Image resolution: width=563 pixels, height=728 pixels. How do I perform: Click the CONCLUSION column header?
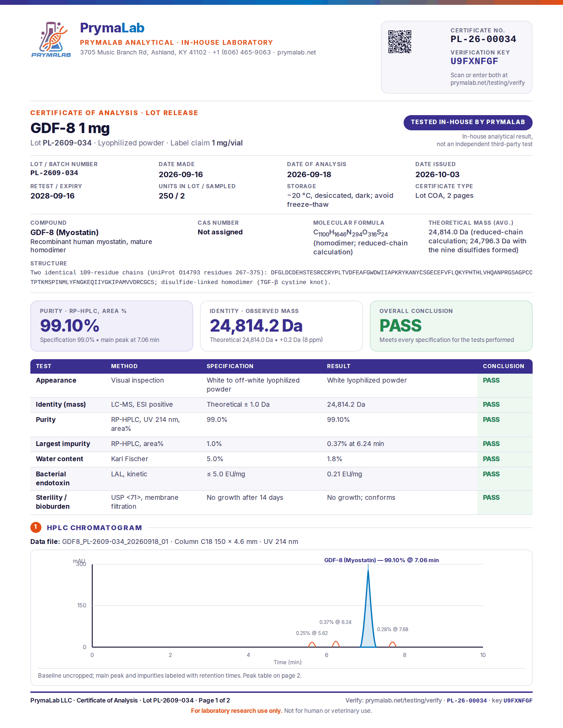pos(503,366)
